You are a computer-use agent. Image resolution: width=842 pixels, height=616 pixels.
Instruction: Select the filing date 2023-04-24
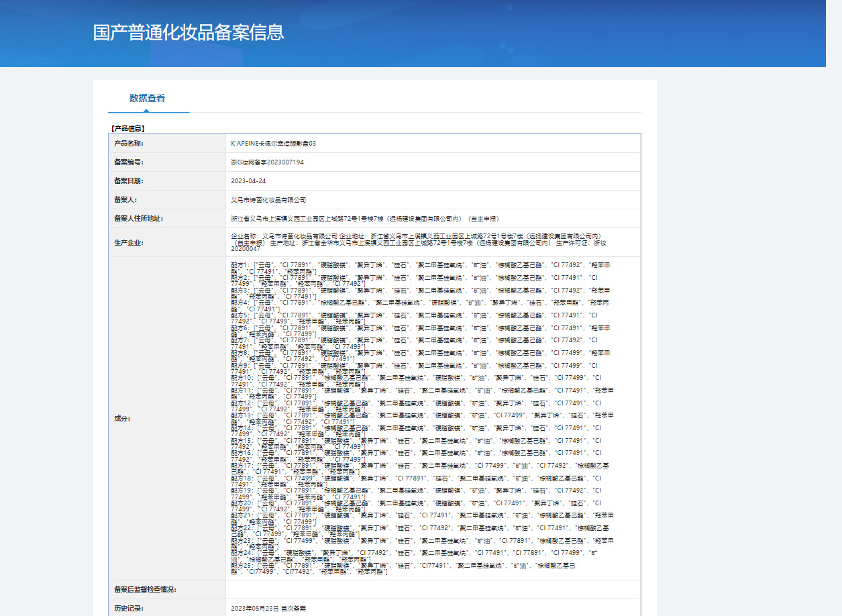248,181
